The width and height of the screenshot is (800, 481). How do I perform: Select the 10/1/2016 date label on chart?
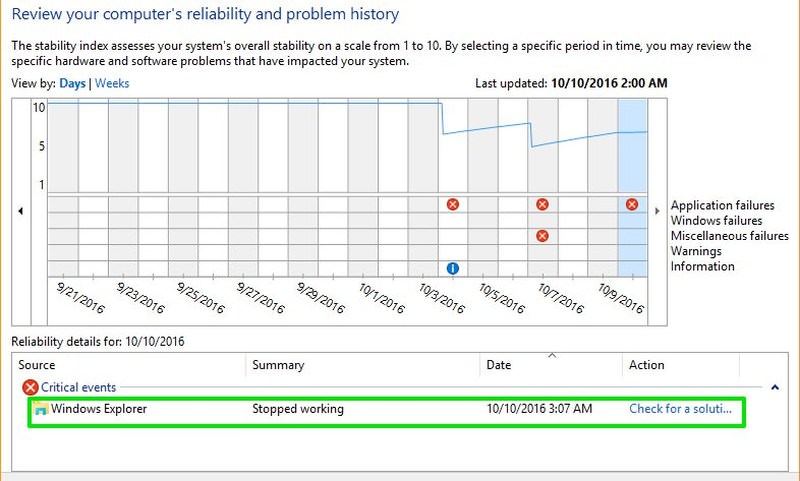click(382, 298)
